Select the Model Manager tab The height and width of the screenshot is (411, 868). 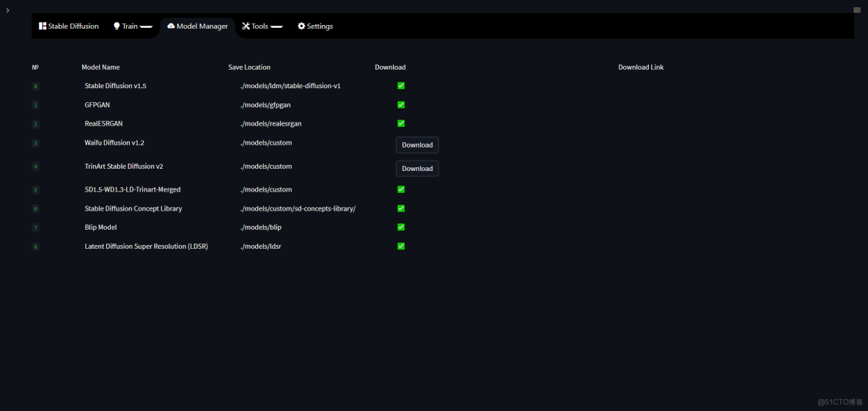[x=198, y=26]
